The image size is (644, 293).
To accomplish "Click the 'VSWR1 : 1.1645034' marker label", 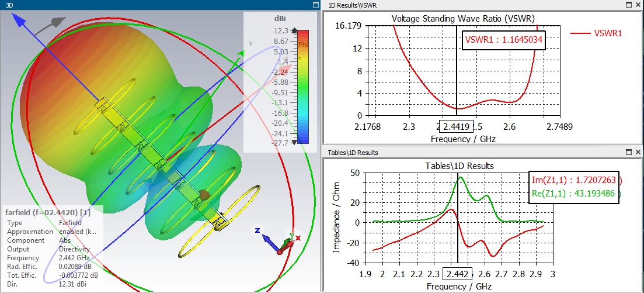I will [504, 40].
